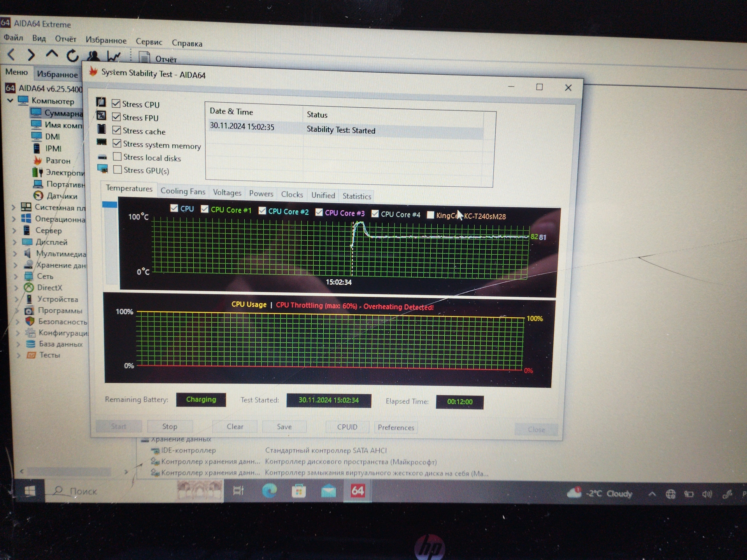Click the CPUID button
747x560 pixels.
tap(347, 427)
